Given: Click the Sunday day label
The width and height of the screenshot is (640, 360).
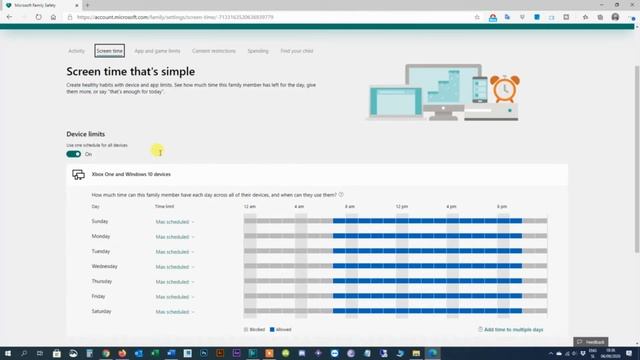Looking at the screenshot, I should [x=100, y=221].
